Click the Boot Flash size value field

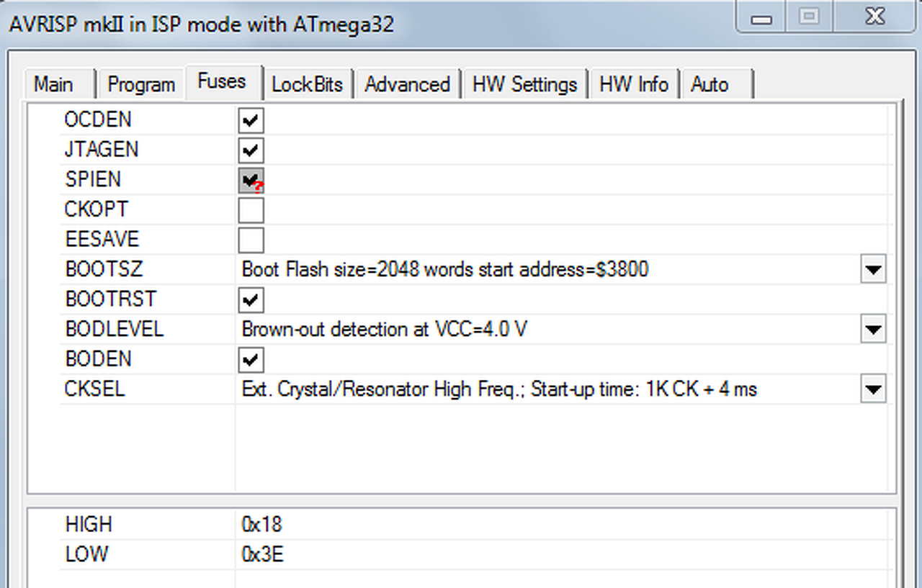click(x=549, y=270)
